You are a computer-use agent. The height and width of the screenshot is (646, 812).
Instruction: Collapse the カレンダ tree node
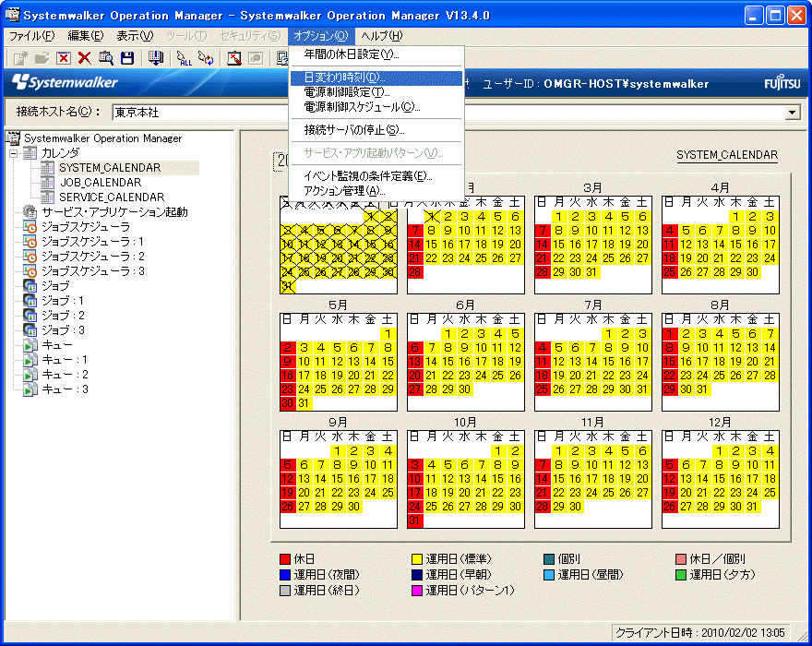click(x=14, y=153)
